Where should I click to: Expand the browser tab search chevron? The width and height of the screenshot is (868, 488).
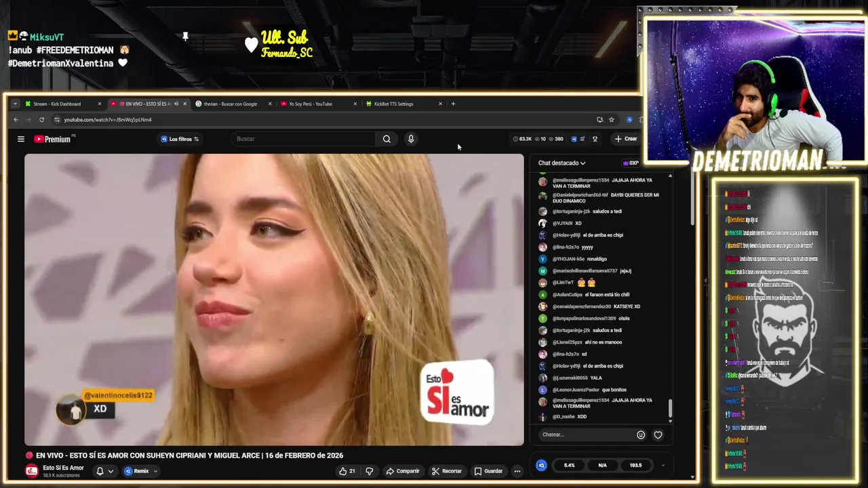click(15, 104)
